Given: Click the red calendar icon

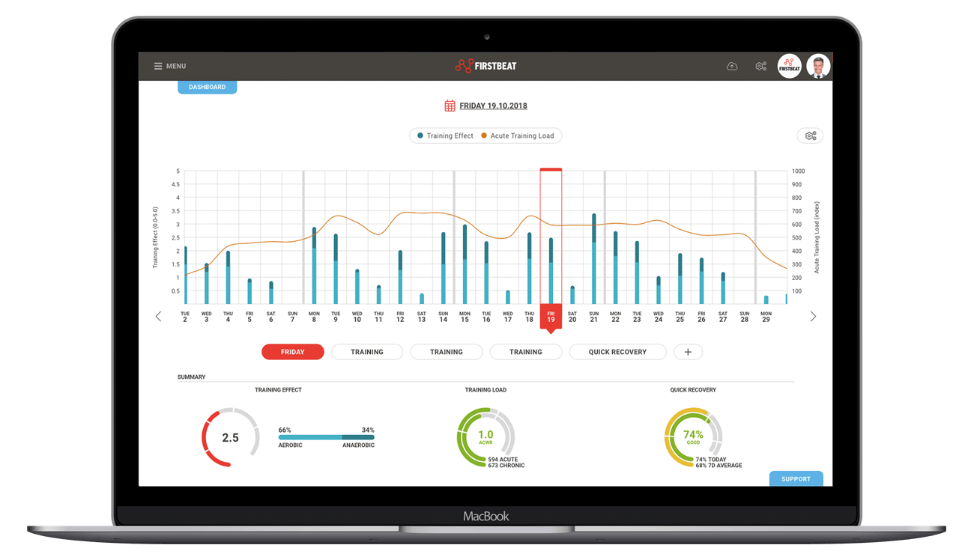Looking at the screenshot, I should [x=450, y=106].
